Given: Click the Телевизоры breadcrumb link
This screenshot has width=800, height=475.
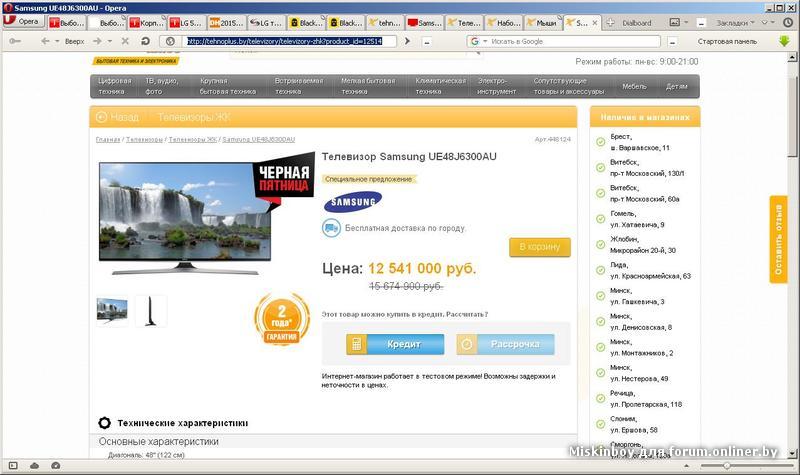Looking at the screenshot, I should coord(144,139).
